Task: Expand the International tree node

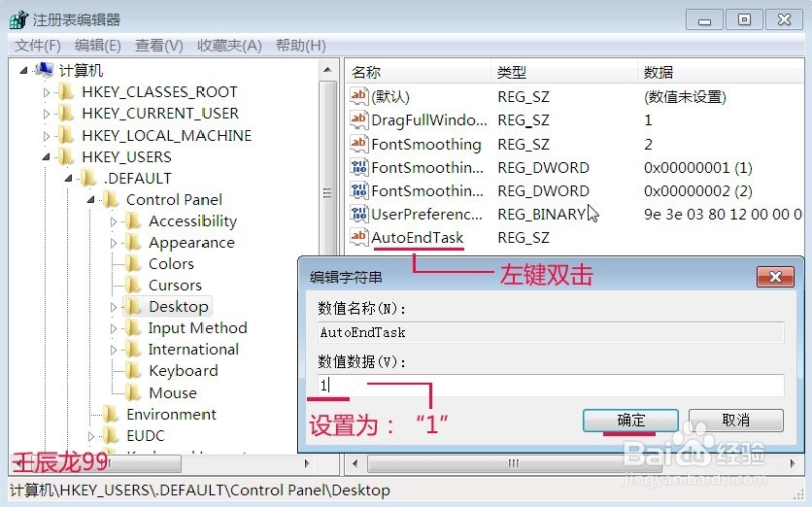Action: (114, 350)
